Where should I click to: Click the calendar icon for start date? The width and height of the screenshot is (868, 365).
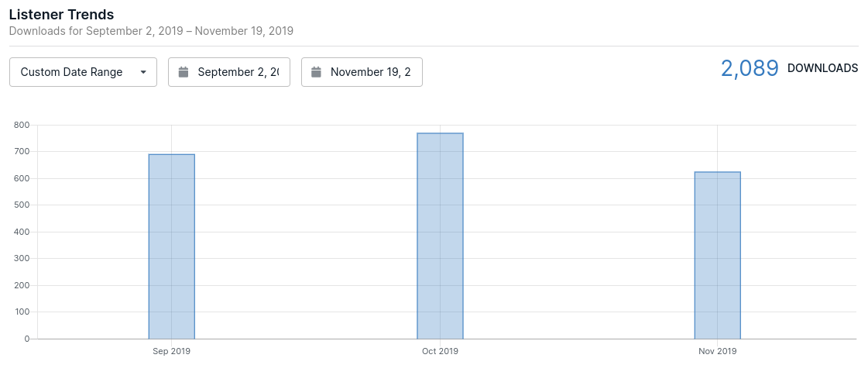point(184,72)
